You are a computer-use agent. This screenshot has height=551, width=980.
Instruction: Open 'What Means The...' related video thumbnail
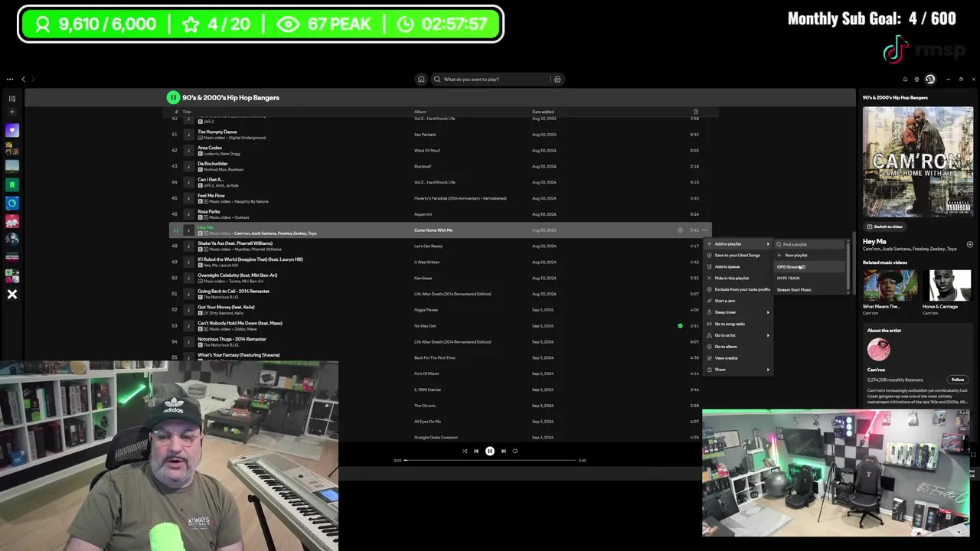coord(890,285)
